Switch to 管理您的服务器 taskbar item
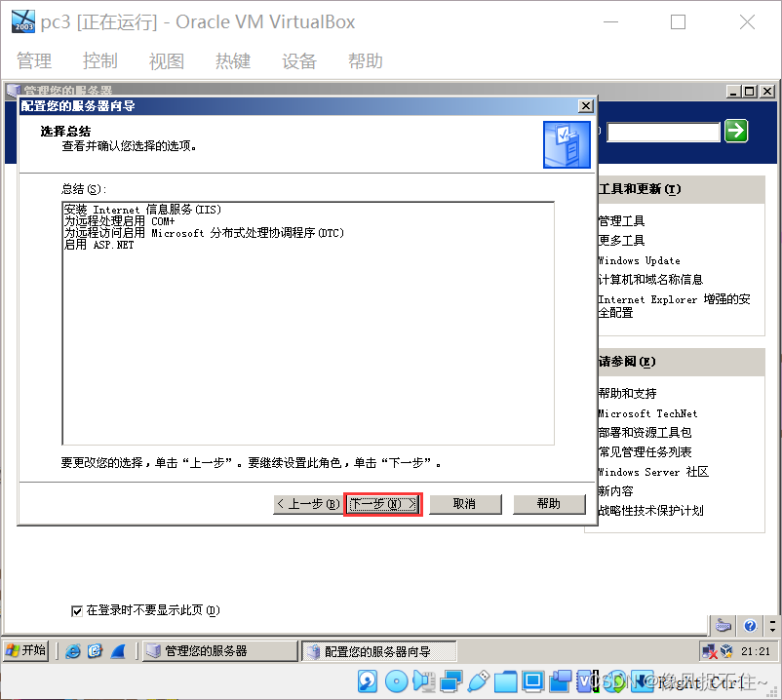Viewport: 782px width, 700px height. coord(220,651)
